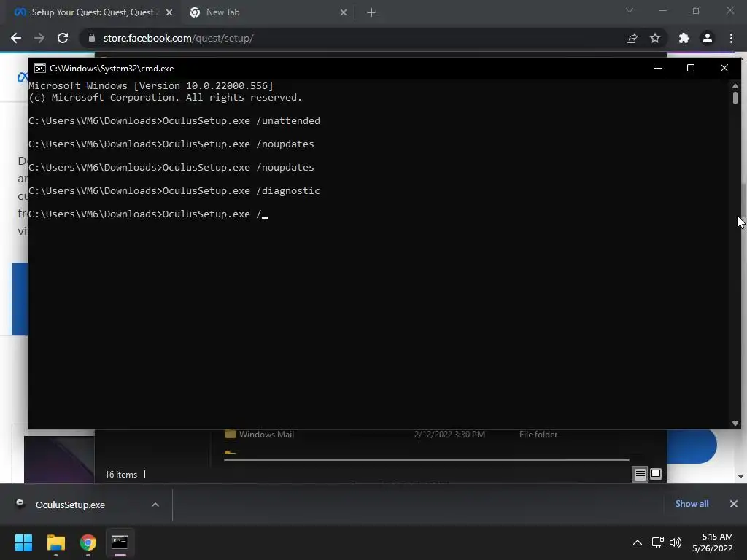Switch File Explorer to details view
This screenshot has height=560, width=747.
tap(640, 474)
